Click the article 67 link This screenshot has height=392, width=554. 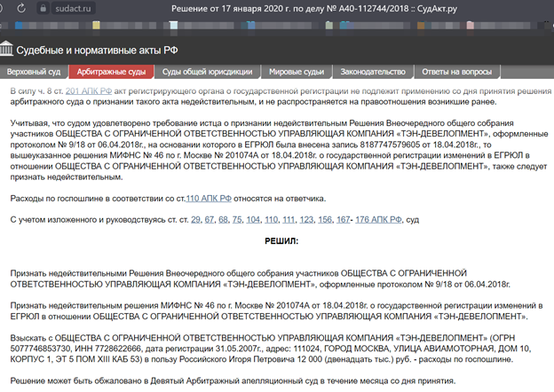point(212,218)
